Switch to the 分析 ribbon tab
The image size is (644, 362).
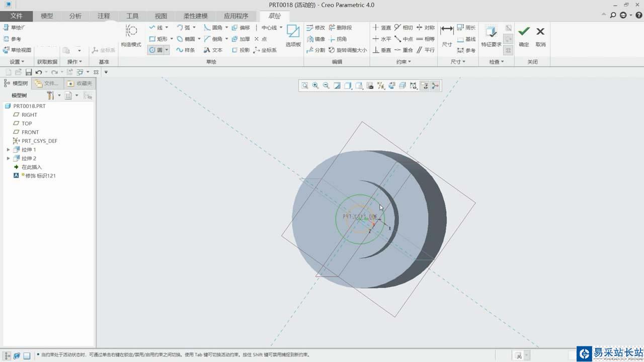pos(75,16)
